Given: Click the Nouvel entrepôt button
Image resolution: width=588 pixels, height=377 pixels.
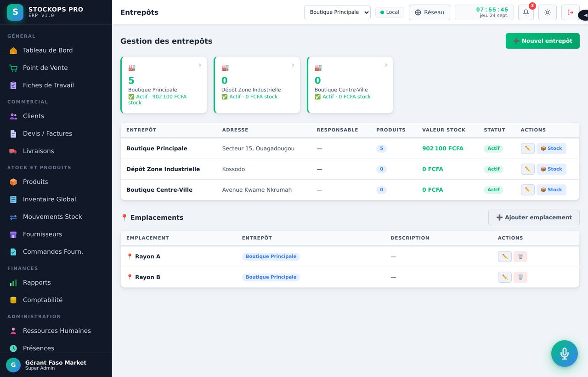Looking at the screenshot, I should click(543, 41).
